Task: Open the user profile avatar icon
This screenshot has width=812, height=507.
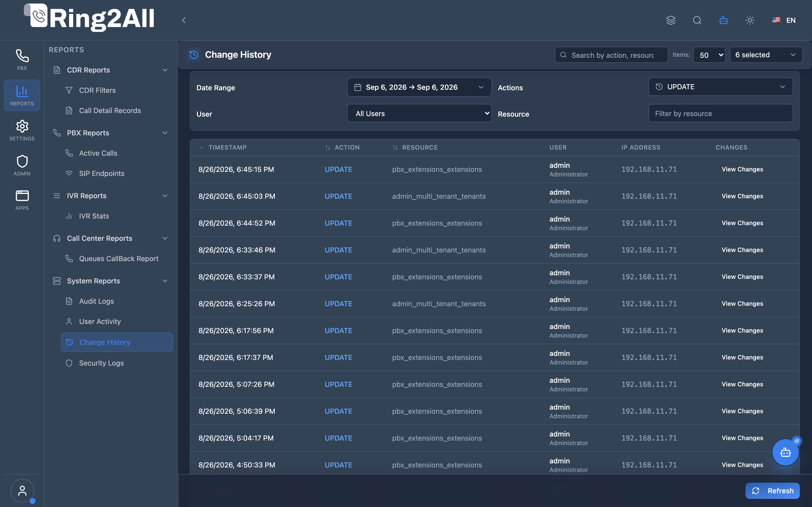Action: coord(22,491)
